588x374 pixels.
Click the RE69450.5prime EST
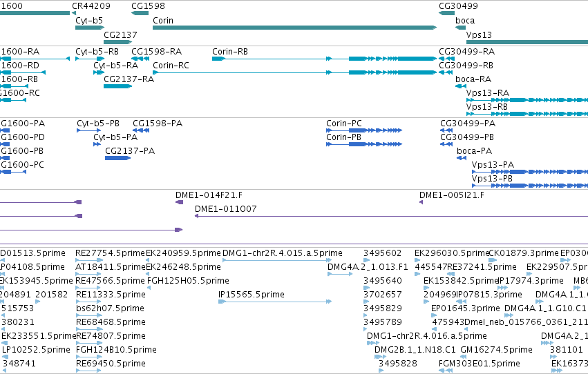point(88,371)
